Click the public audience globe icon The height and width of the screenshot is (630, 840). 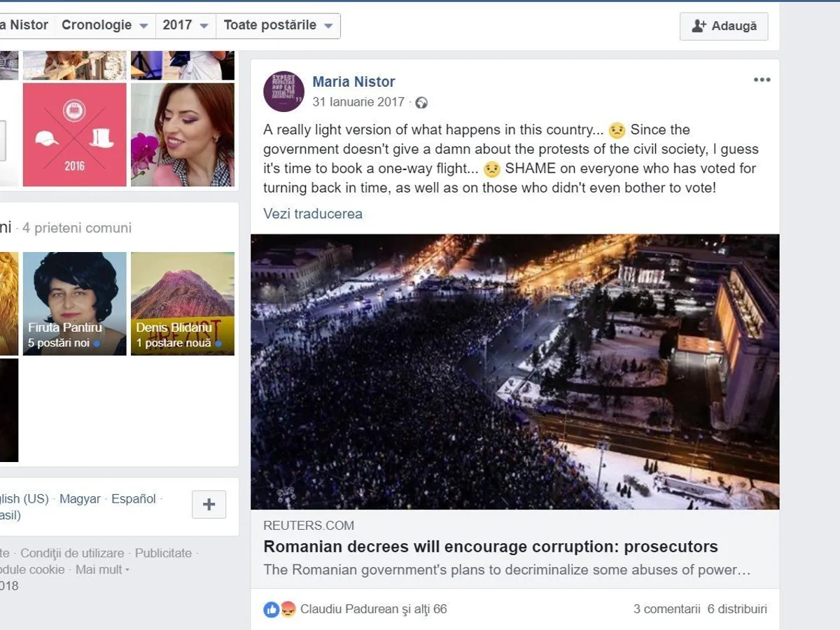[421, 103]
